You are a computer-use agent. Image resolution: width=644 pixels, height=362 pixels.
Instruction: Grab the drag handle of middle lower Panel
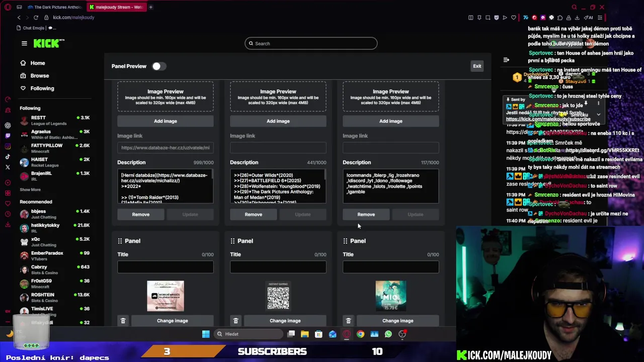232,241
